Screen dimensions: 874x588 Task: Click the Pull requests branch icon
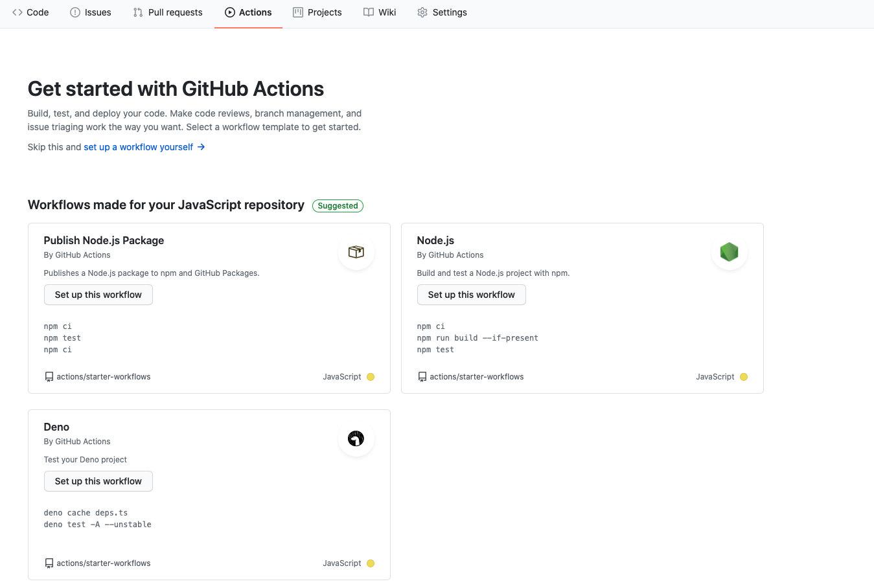pyautogui.click(x=138, y=12)
